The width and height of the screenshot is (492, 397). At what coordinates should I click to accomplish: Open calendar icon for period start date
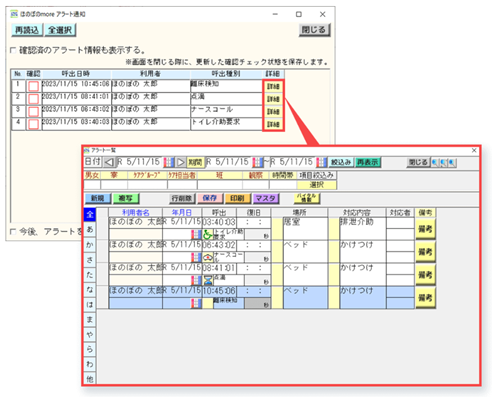tap(258, 162)
